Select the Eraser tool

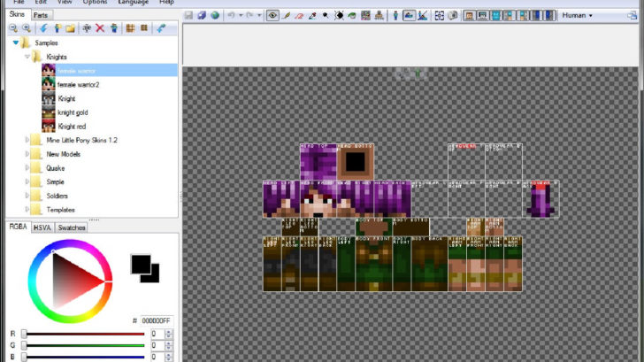pos(299,16)
